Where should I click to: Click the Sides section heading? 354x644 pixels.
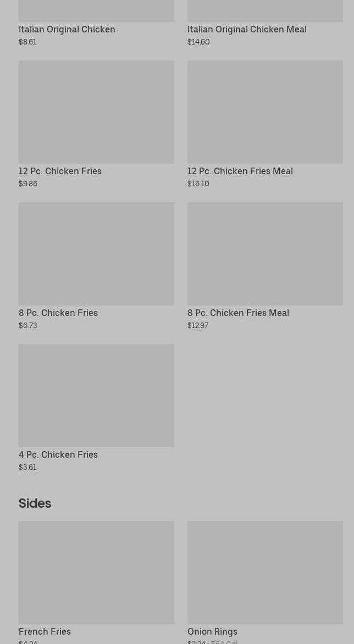pyautogui.click(x=35, y=503)
